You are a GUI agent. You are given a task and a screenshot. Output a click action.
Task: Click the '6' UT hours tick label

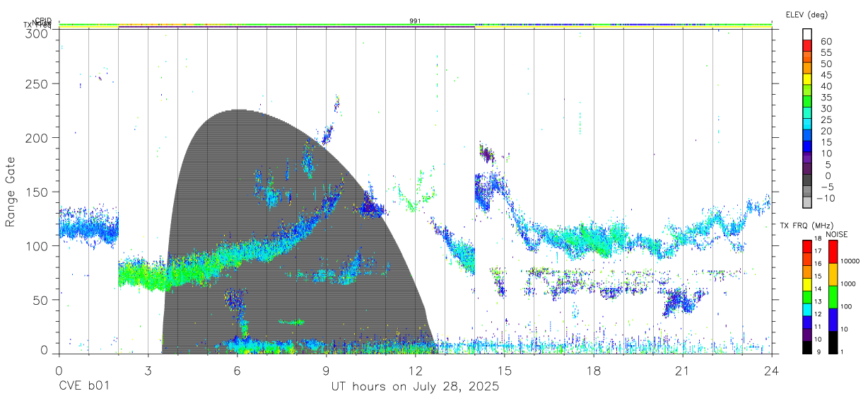pyautogui.click(x=237, y=370)
